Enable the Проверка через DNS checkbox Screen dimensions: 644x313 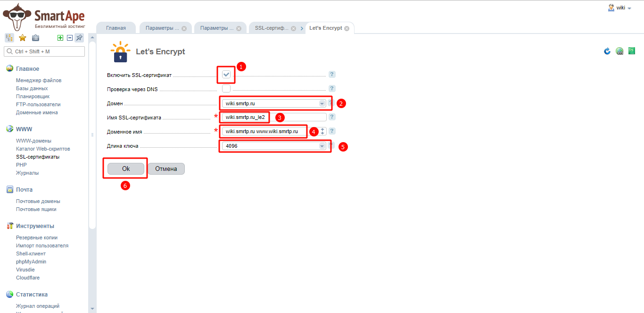coord(226,88)
